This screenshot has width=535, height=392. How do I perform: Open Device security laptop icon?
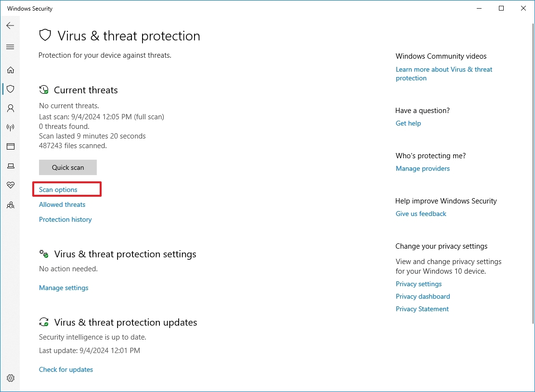click(11, 166)
